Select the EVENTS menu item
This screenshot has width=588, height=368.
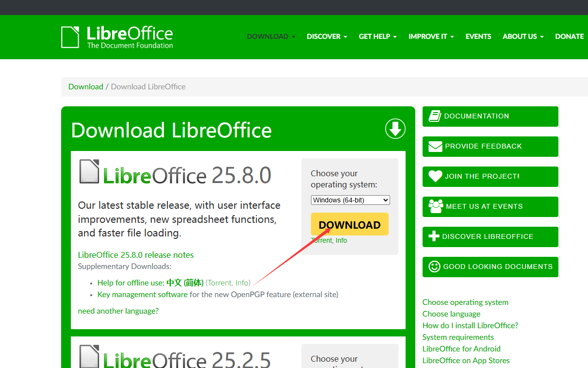[x=478, y=36]
